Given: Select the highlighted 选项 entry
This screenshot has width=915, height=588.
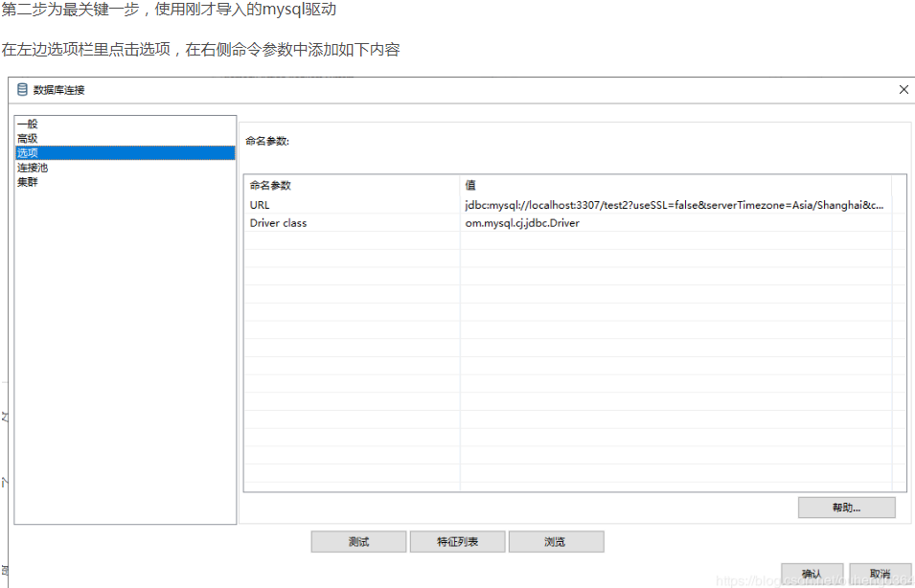Looking at the screenshot, I should (125, 153).
